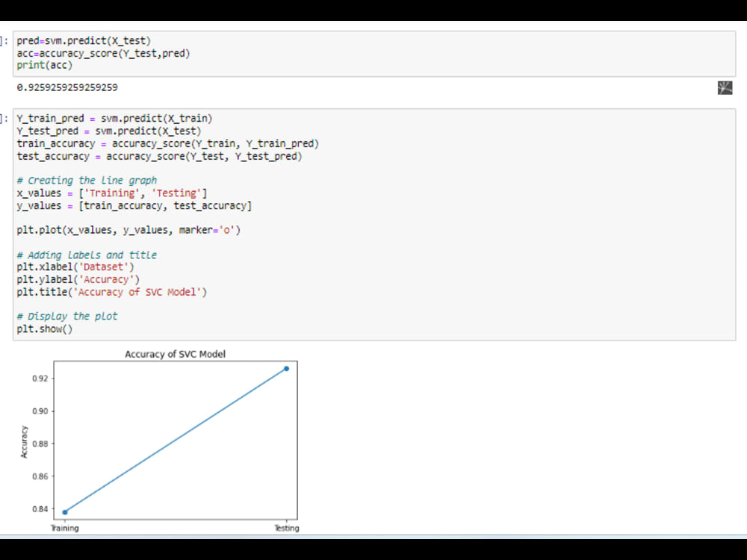The image size is (747, 560).
Task: Click the 'Training' x-axis tick label
Action: click(65, 528)
